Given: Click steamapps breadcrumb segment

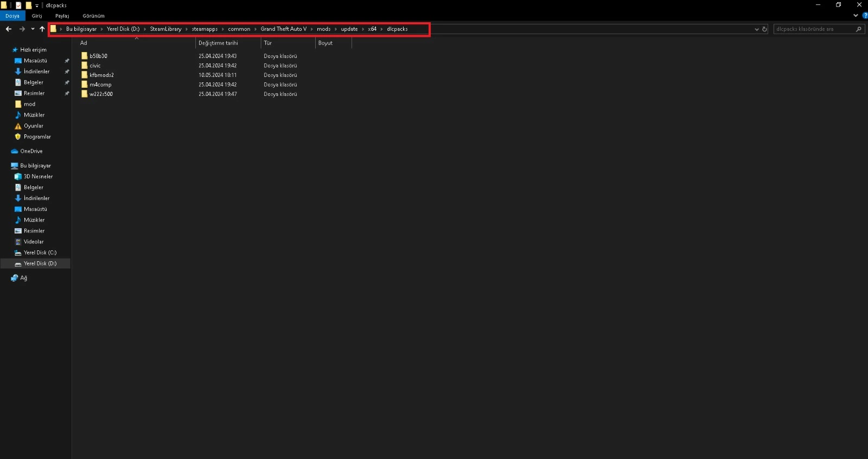Looking at the screenshot, I should (x=205, y=29).
